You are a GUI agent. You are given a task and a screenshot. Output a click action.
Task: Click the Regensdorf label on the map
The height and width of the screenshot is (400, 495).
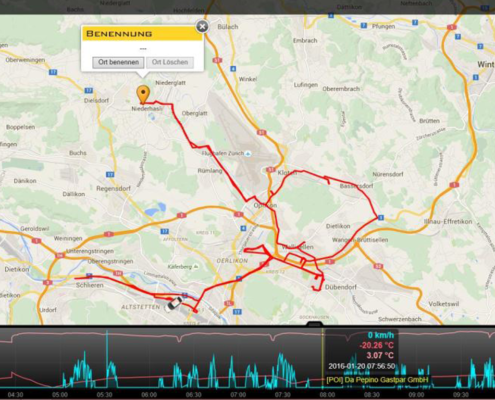coord(114,189)
